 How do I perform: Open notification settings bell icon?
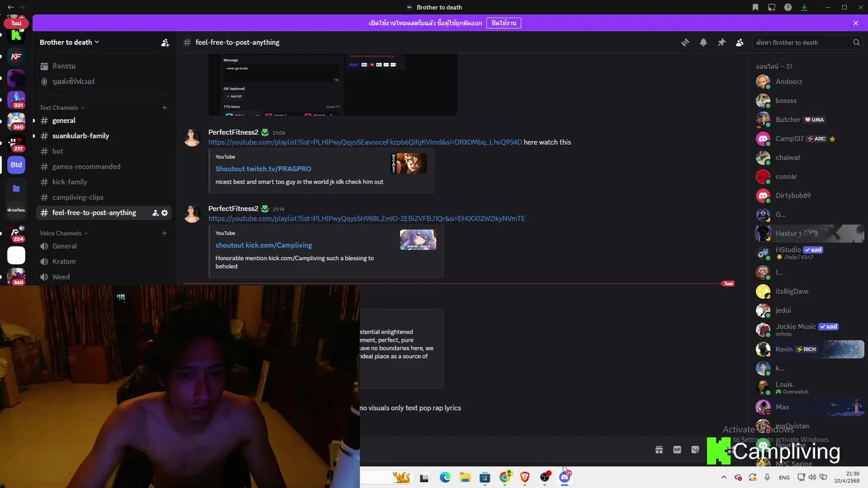point(703,42)
